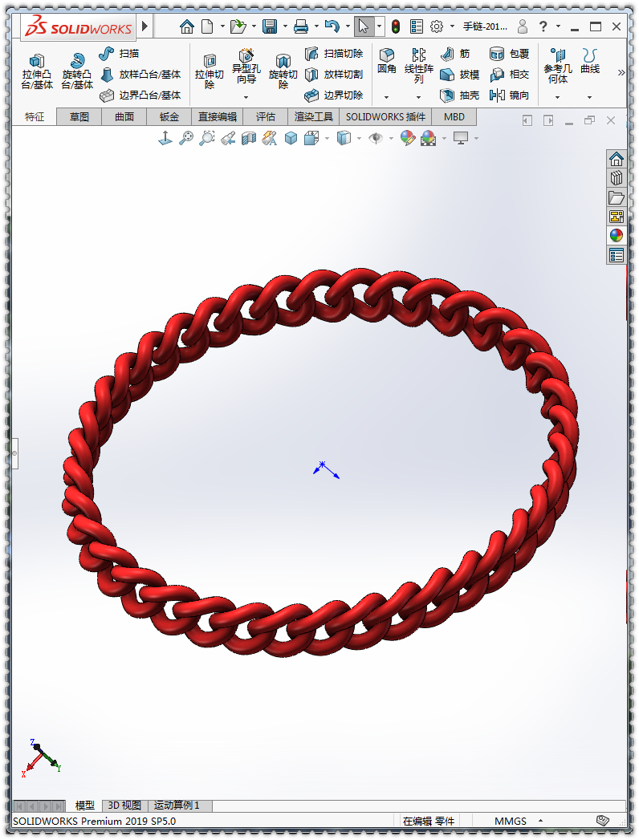Select Extruded Boss/Base (拉伸凸台/基体) tool
The image size is (639, 840).
point(37,71)
